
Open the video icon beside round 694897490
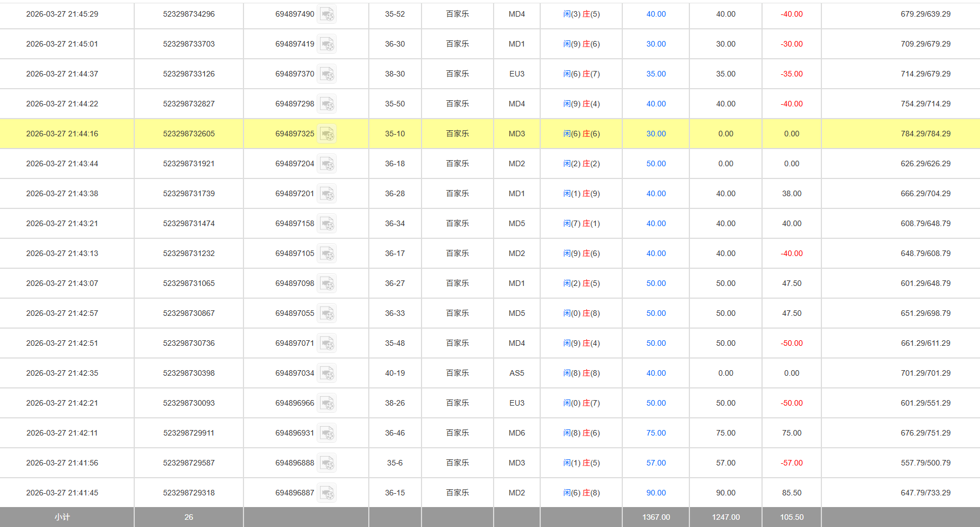327,14
